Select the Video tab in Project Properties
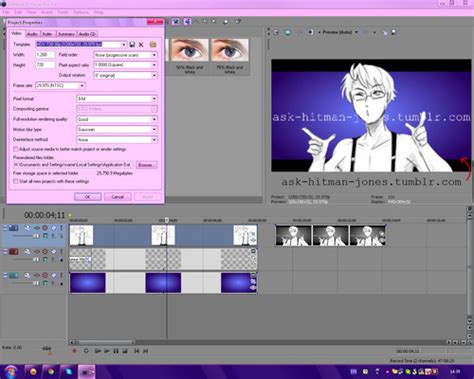This screenshot has width=474, height=379. pyautogui.click(x=17, y=34)
